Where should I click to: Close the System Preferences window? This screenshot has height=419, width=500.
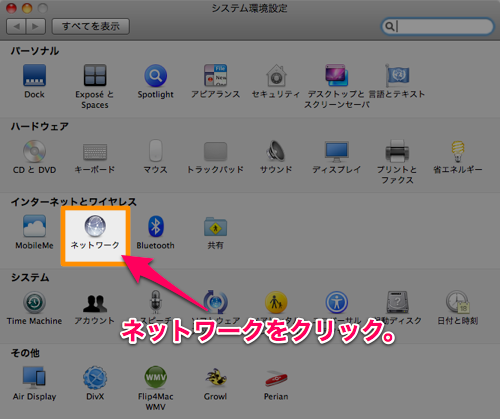click(x=11, y=8)
